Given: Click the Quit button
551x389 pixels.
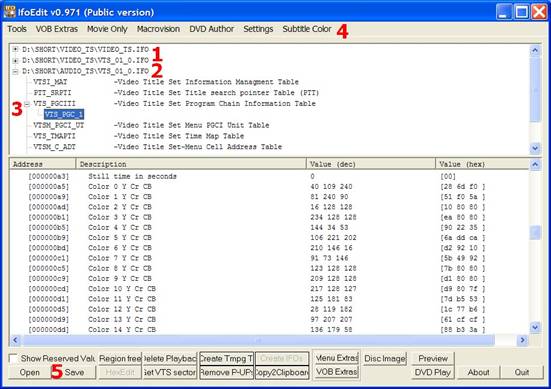Looking at the screenshot, I should click(521, 372).
